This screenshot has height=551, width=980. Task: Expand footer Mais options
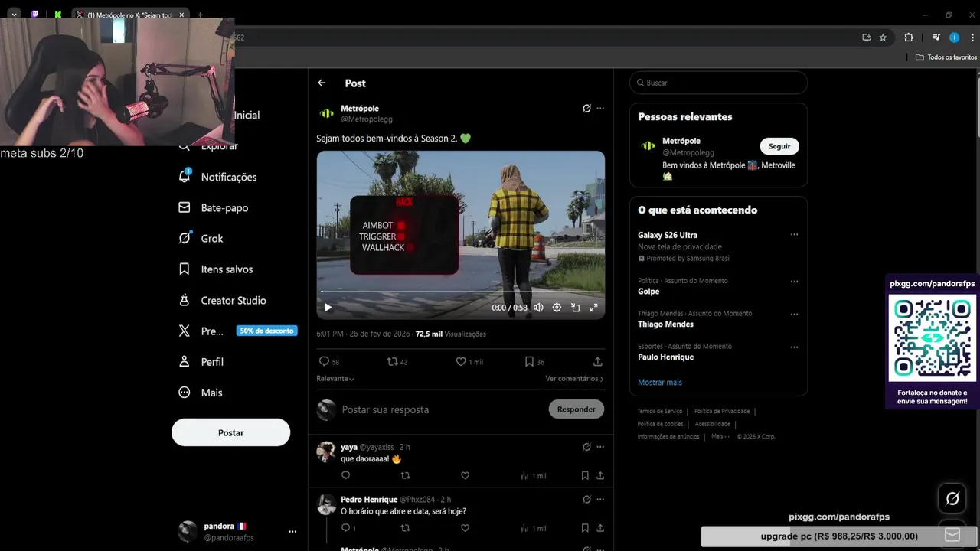pos(720,436)
